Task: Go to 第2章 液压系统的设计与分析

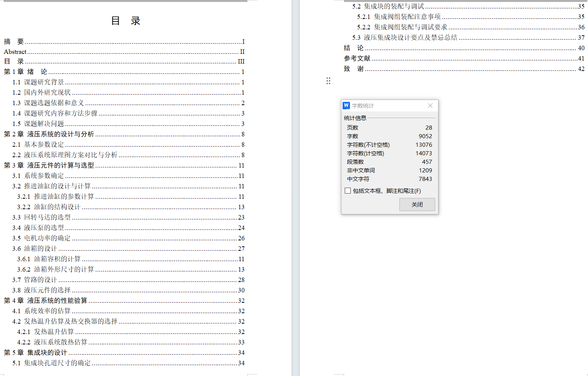Action: pos(124,134)
